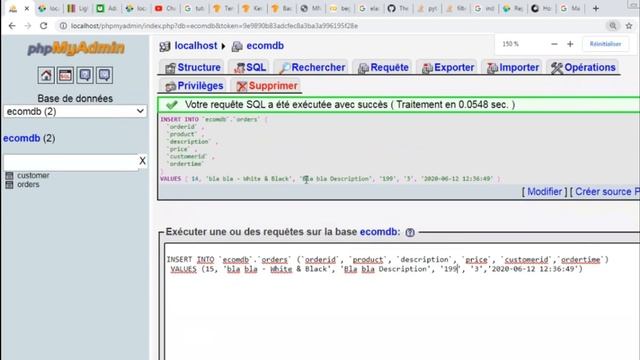
Task: Switch to the Google 'tut' browser tab
Action: 194,8
